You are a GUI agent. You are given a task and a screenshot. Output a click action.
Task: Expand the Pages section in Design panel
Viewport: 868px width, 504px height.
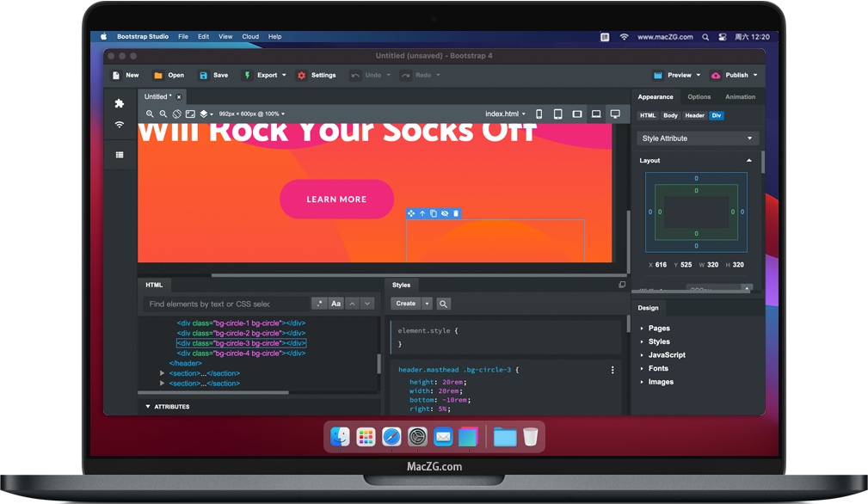[658, 329]
